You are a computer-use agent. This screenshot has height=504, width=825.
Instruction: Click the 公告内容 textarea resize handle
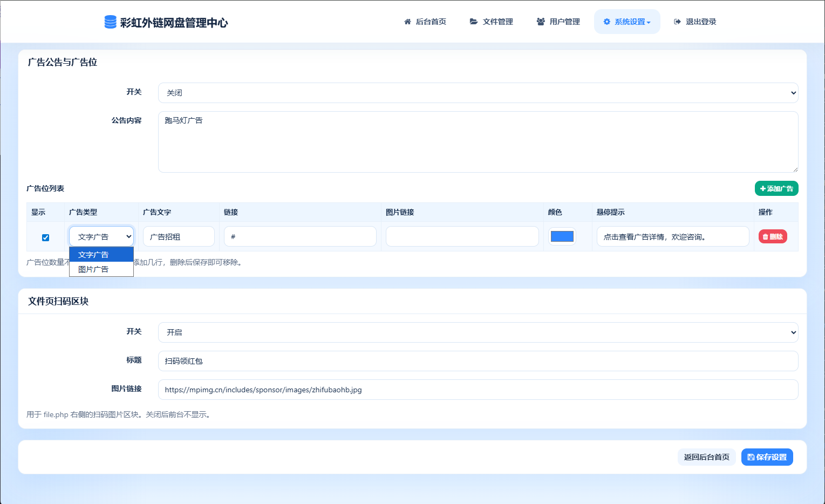point(795,169)
